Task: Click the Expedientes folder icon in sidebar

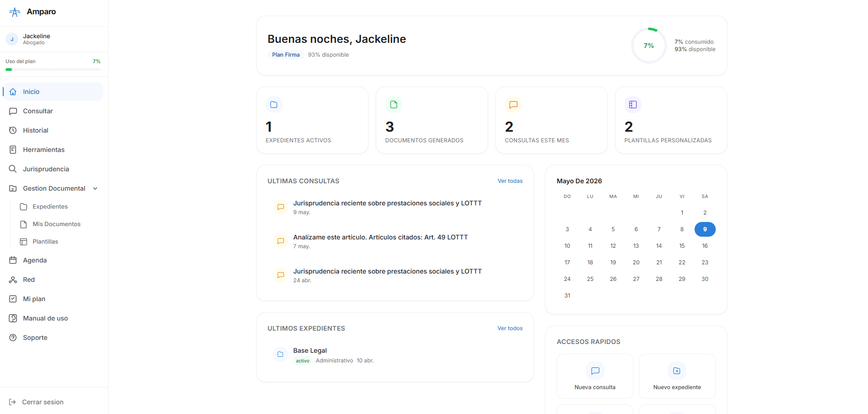Action: [23, 207]
